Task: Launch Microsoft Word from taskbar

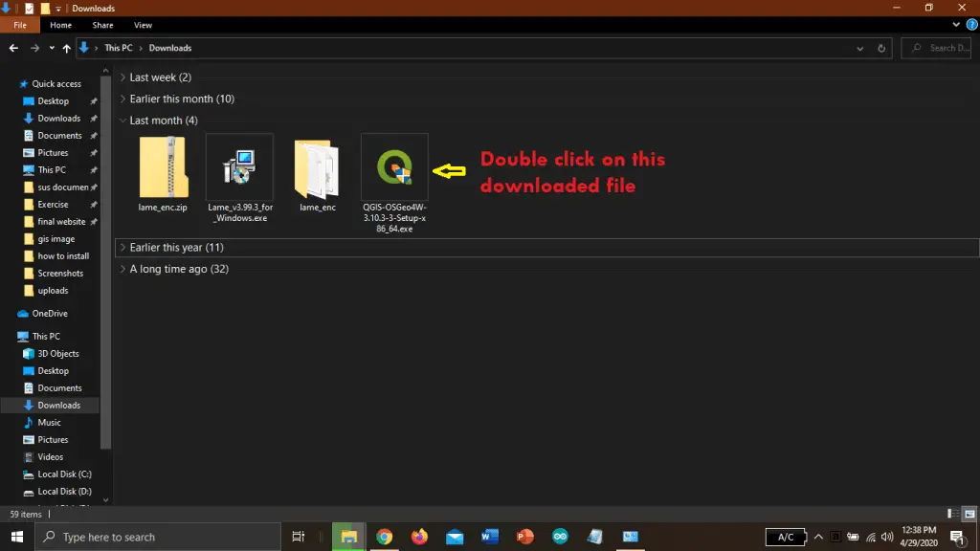Action: [489, 537]
